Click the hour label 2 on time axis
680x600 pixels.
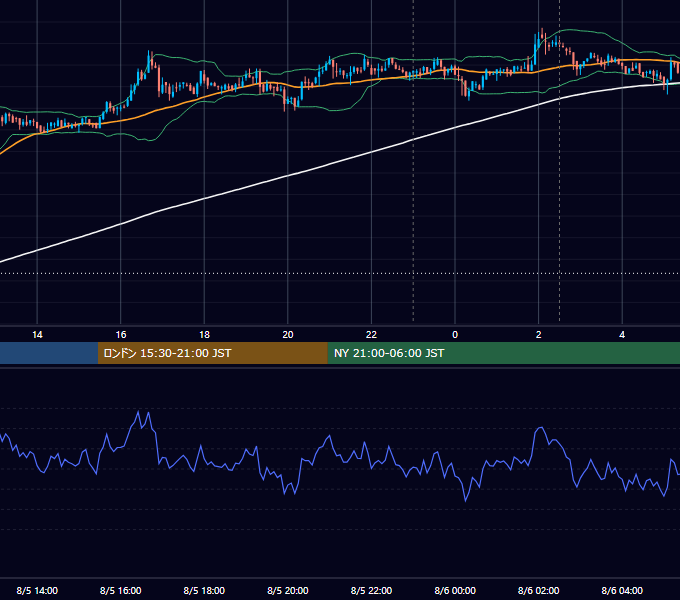tap(539, 335)
